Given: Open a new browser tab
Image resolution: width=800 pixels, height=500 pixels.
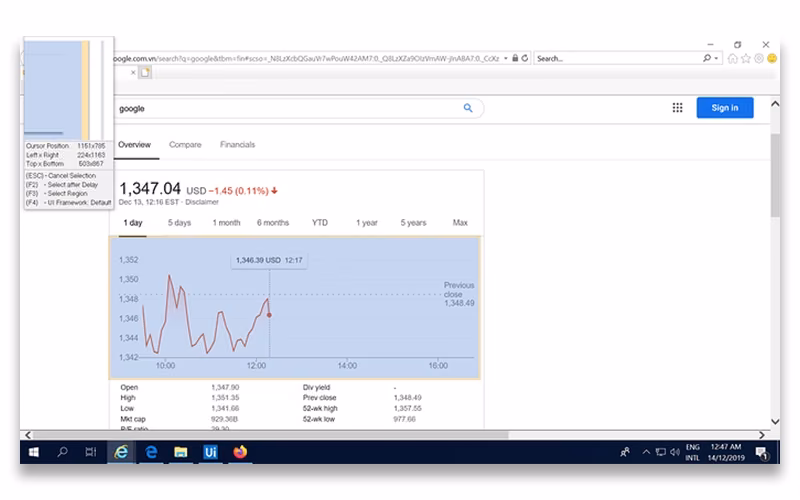Looking at the screenshot, I should pos(145,72).
